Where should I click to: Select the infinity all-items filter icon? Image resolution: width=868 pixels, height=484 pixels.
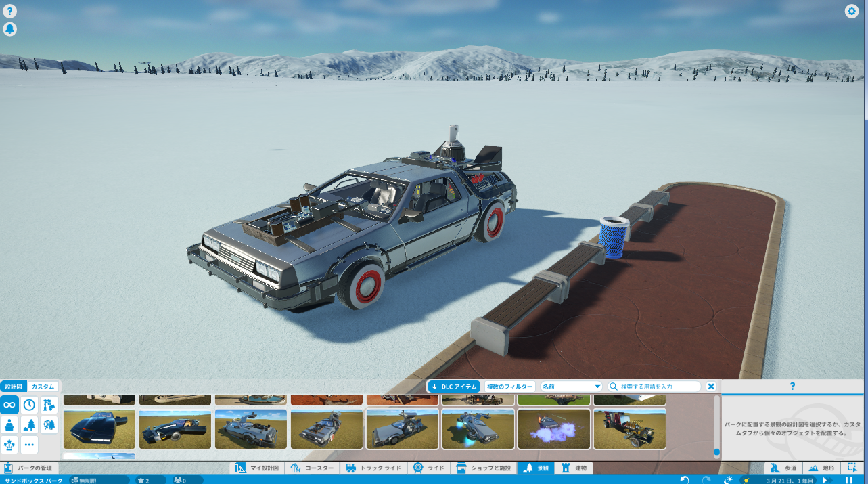click(x=9, y=405)
